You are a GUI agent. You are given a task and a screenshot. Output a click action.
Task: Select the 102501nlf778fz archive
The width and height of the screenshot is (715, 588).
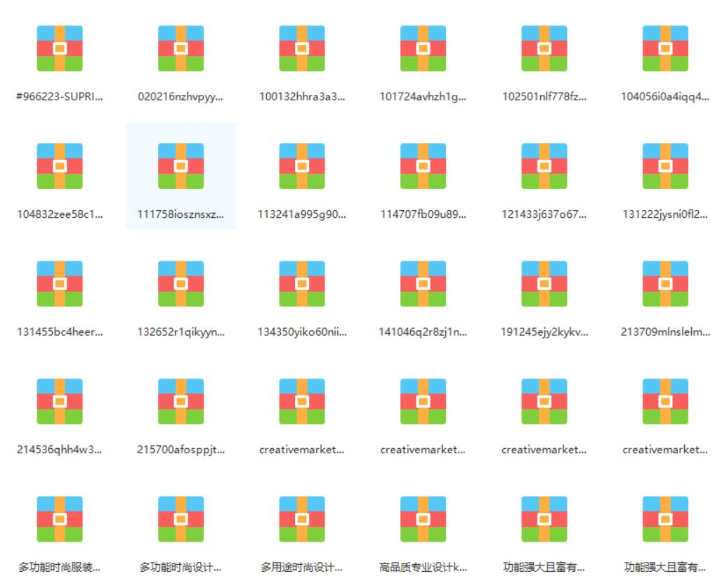(x=544, y=48)
